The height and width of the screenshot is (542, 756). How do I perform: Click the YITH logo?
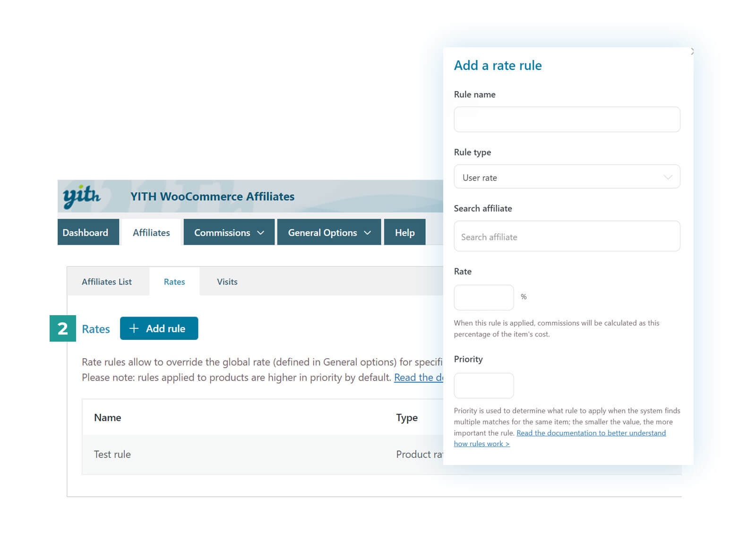click(x=81, y=196)
